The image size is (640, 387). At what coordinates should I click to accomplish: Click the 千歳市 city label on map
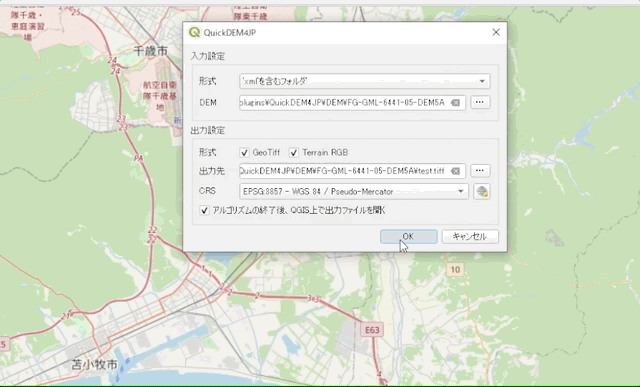pyautogui.click(x=151, y=51)
